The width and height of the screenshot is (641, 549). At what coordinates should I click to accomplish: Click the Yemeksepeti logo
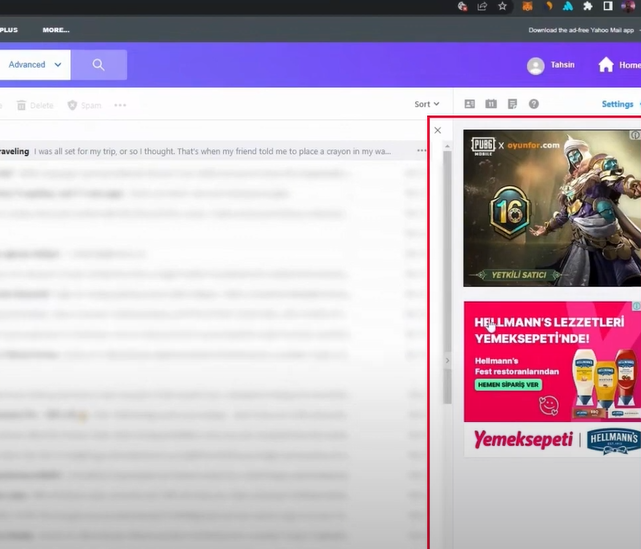click(x=523, y=440)
